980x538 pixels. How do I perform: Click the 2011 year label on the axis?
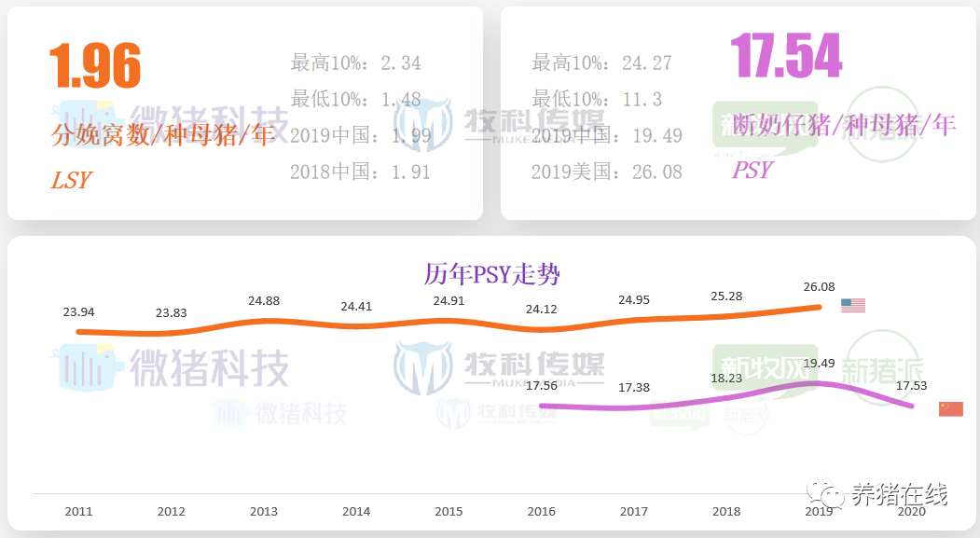[78, 512]
